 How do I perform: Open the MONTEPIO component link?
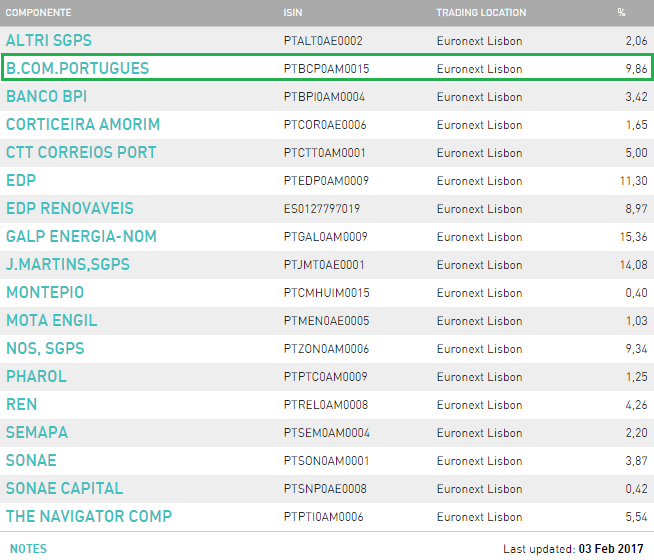[x=45, y=292]
